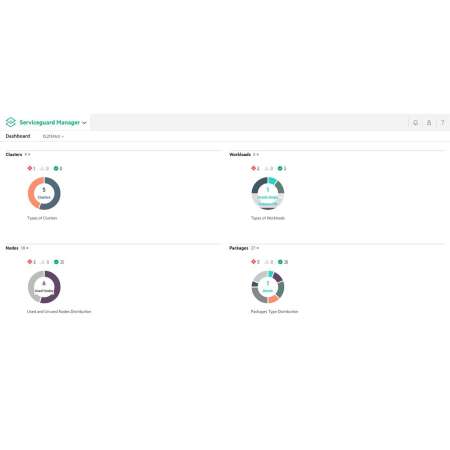Click the gray warning icon under Clusters

click(x=43, y=168)
